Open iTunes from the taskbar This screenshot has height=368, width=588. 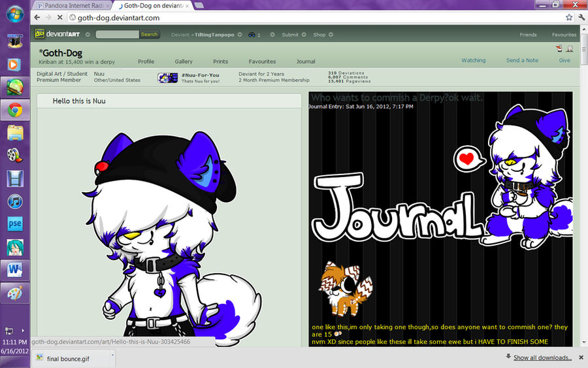[15, 201]
